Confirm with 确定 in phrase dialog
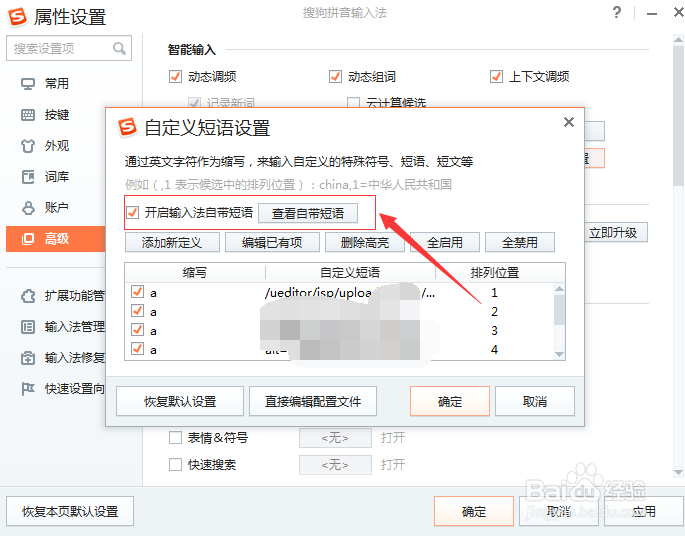Screen dimensions: 685x536 pyautogui.click(x=450, y=401)
